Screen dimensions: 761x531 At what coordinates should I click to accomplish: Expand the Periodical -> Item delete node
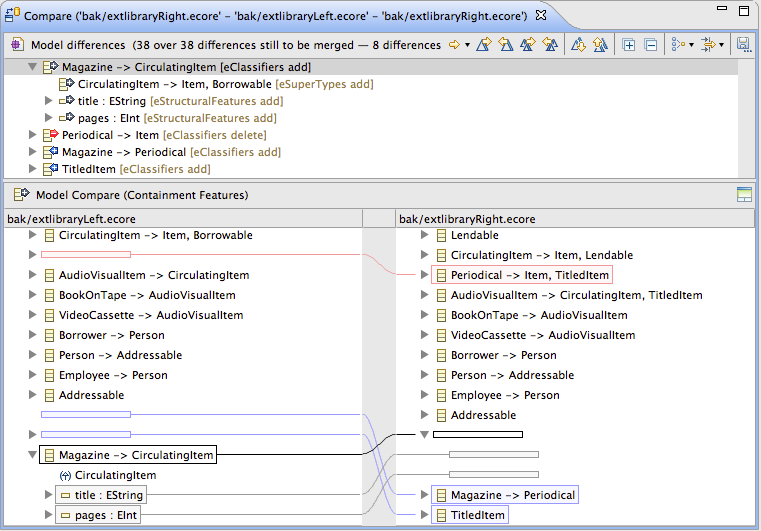tap(33, 135)
